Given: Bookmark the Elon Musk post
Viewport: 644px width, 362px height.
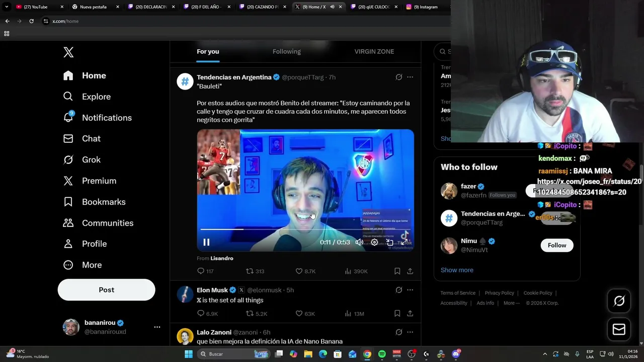Looking at the screenshot, I should (397, 313).
